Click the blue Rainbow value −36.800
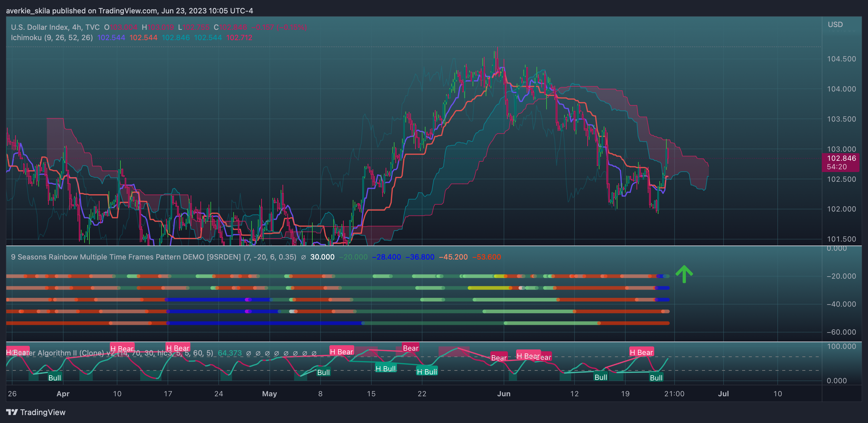This screenshot has height=423, width=868. tap(420, 257)
